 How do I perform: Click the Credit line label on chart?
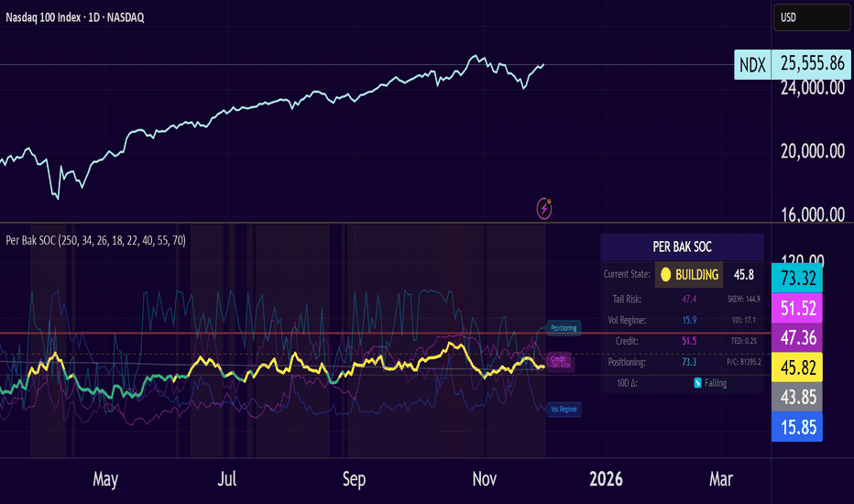[558, 358]
